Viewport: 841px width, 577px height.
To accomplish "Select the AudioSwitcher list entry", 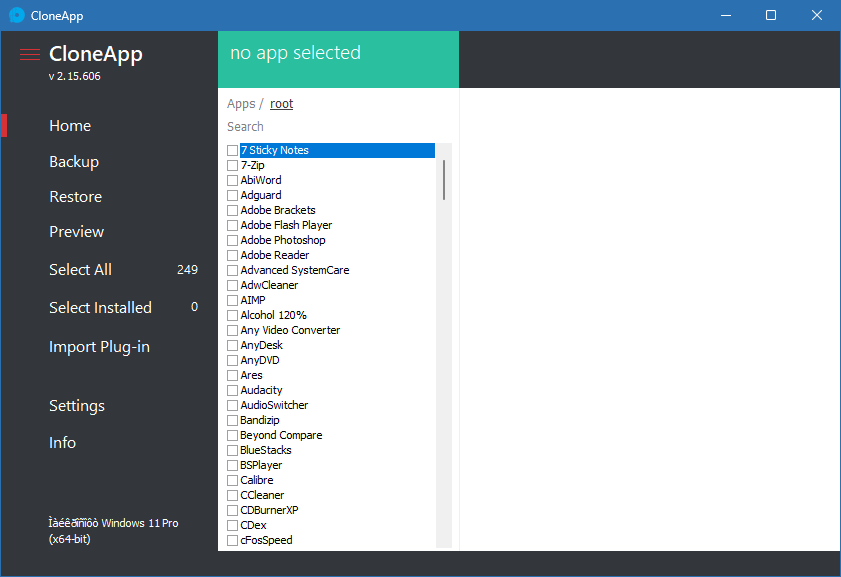I will (x=274, y=405).
